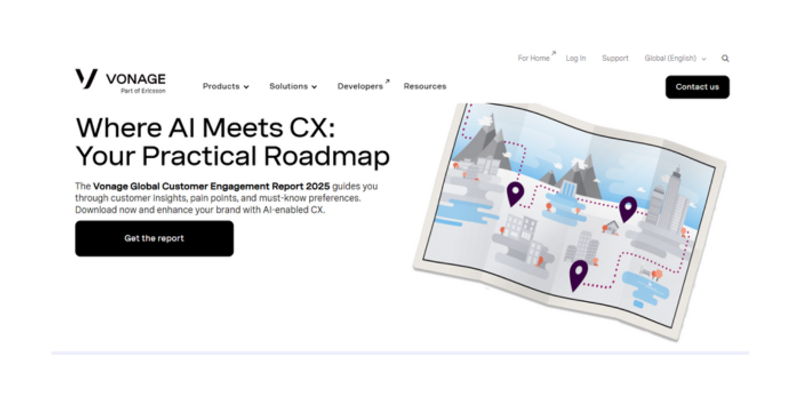Open the search magnifier icon
The height and width of the screenshot is (400, 800).
click(x=725, y=59)
